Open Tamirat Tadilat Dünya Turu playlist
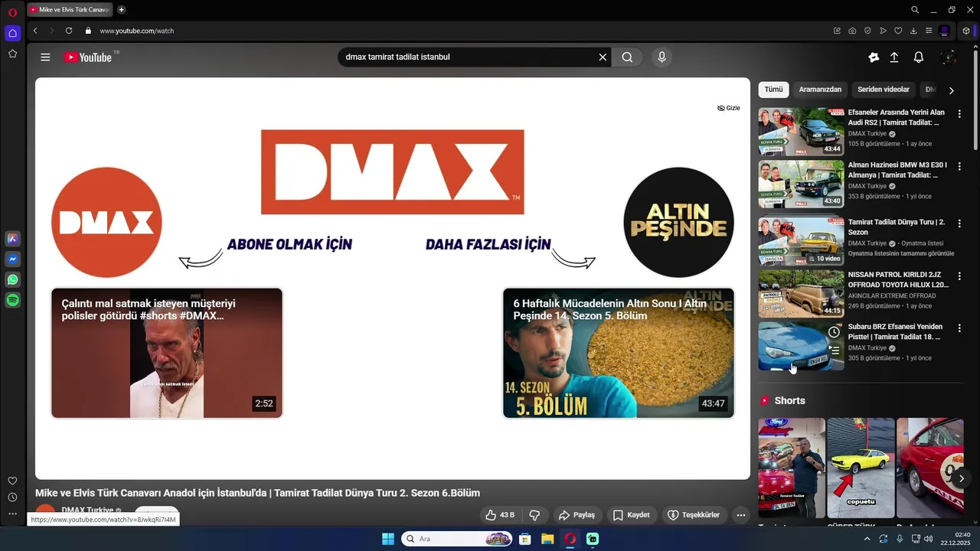Image resolution: width=980 pixels, height=551 pixels. tap(897, 227)
